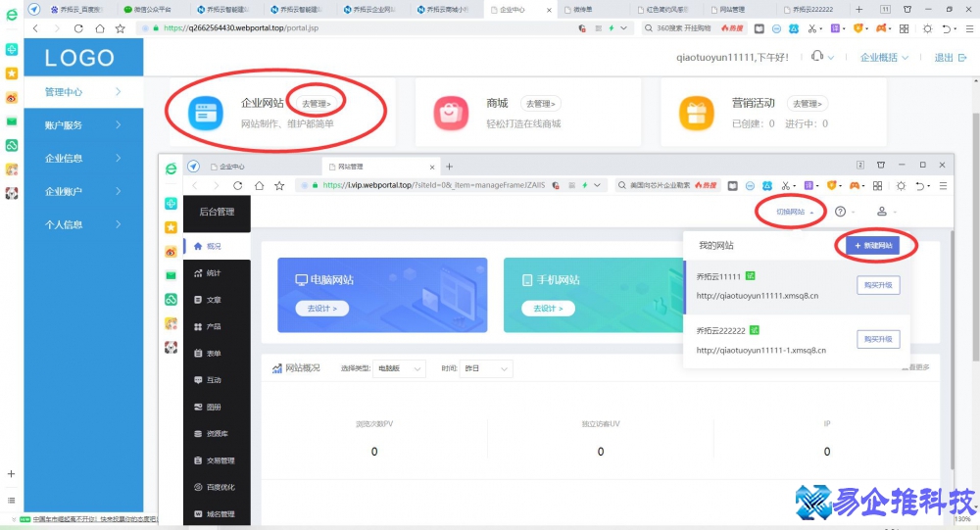
Task: Switch to the 微传单 browser tab
Action: pyautogui.click(x=592, y=10)
